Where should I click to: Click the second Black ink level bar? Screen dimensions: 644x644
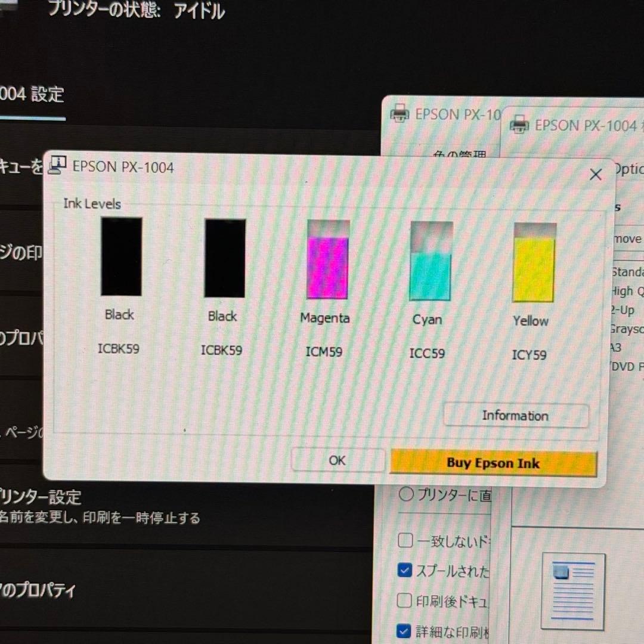tap(225, 258)
